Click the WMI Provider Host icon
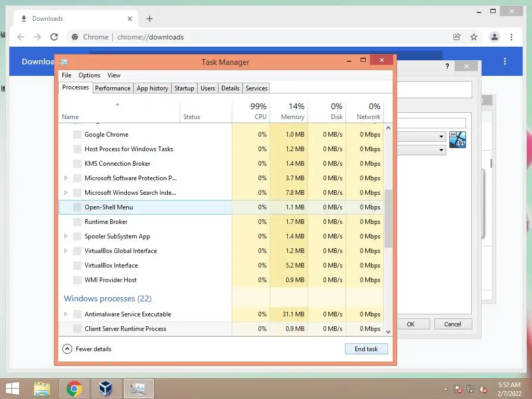 pos(77,280)
